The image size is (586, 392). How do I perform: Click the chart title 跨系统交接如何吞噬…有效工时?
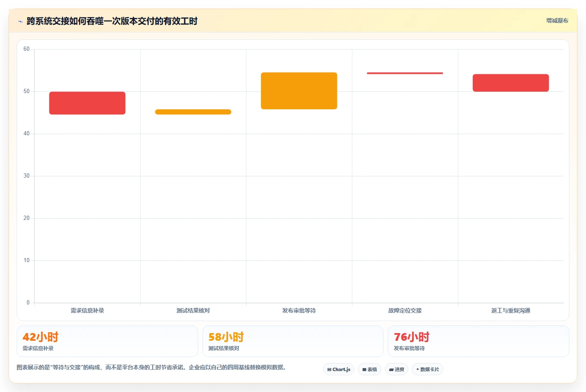(112, 21)
